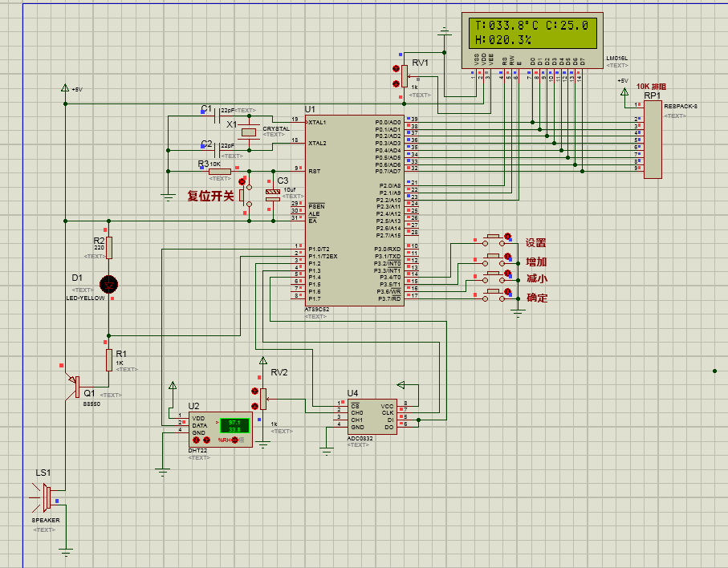Increase RV1 potentiometer with upper actuator
Viewport: 728px width, 568px height.
coord(396,69)
